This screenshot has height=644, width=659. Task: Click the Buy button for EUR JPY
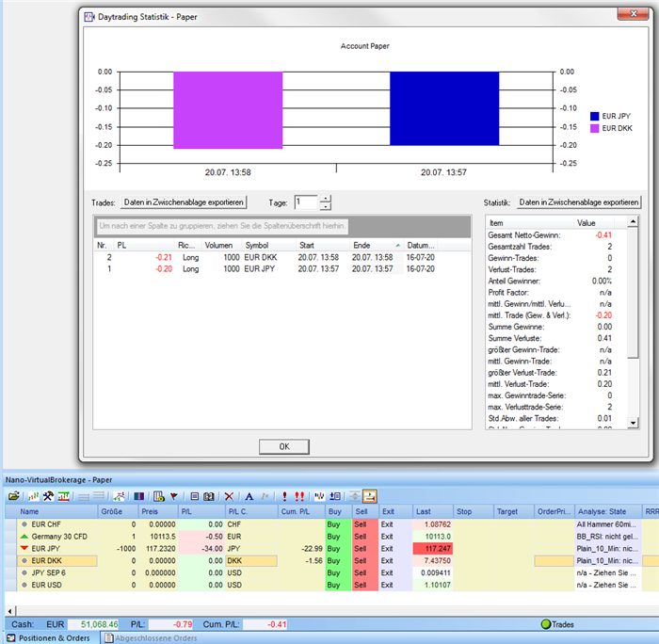pyautogui.click(x=335, y=547)
